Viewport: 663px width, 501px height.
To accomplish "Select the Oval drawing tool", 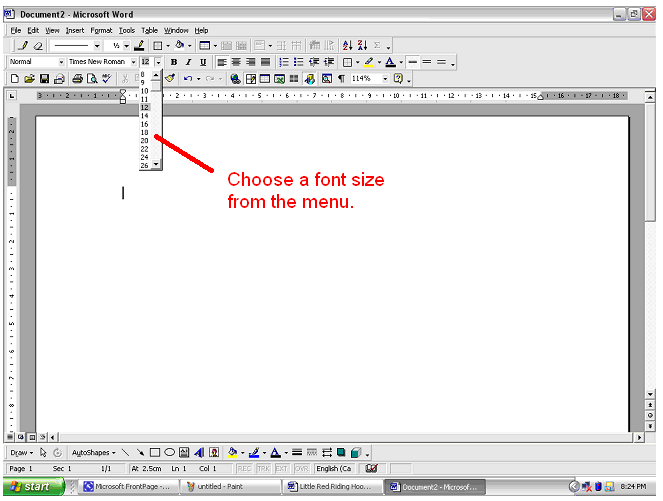I will [169, 453].
